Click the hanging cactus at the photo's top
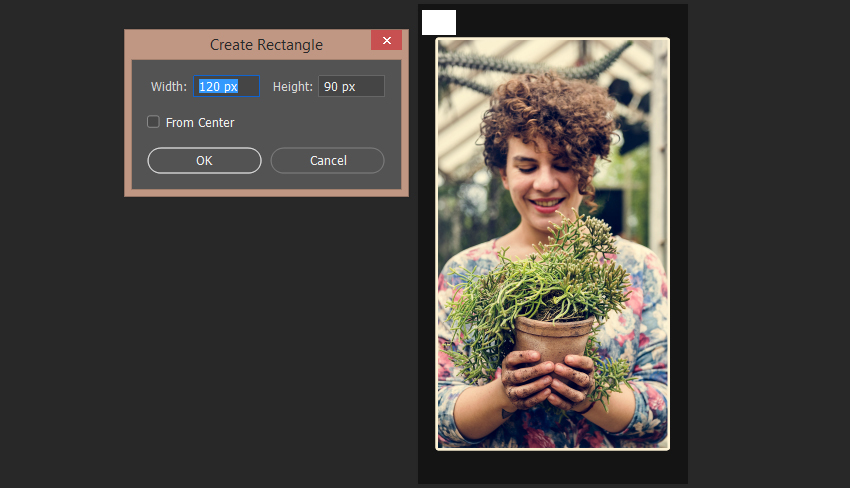Viewport: 850px width, 488px height. 534,60
